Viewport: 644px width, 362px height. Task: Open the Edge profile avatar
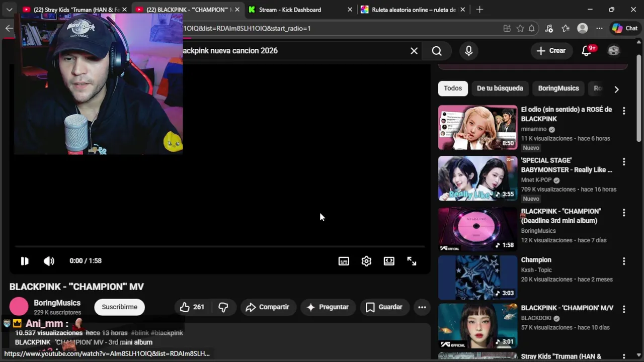click(x=583, y=29)
